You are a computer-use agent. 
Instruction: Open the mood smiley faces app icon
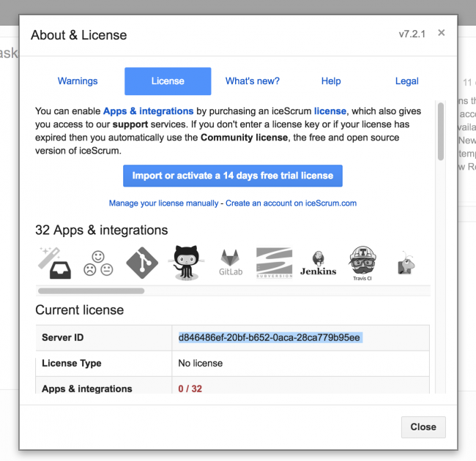(98, 263)
